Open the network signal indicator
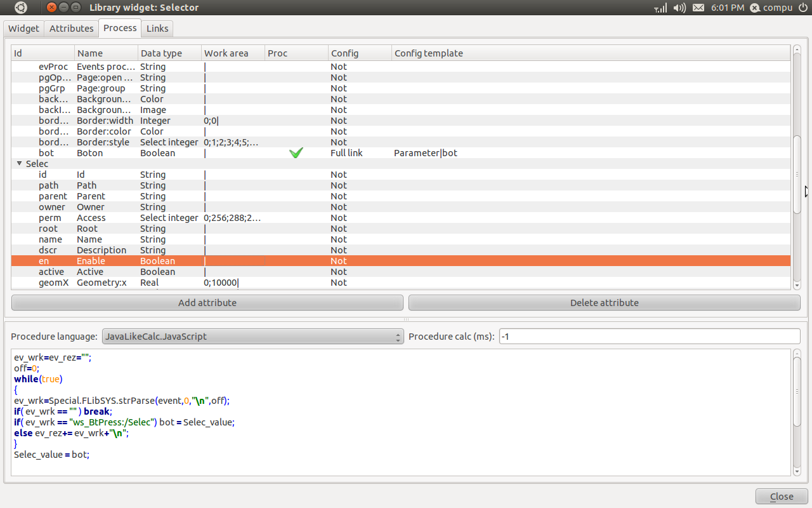This screenshot has height=508, width=812. (660, 8)
